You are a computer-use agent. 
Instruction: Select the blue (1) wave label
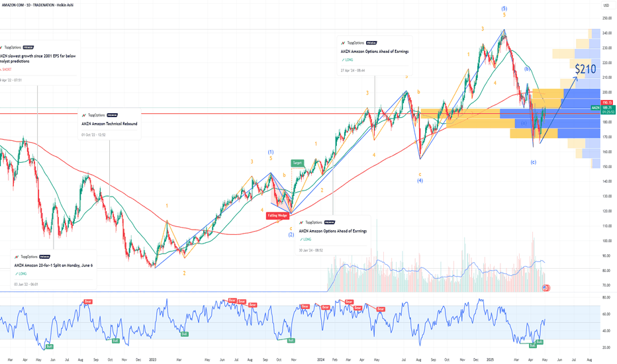pos(271,152)
